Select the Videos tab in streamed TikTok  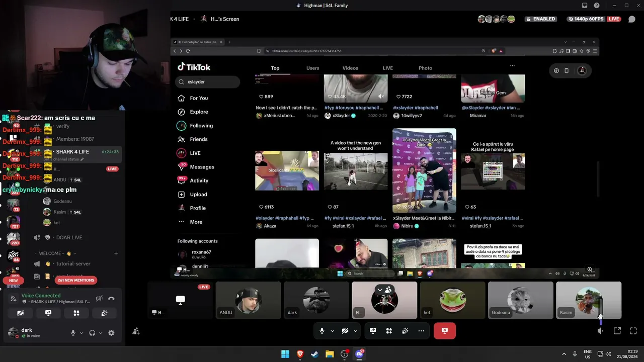tap(350, 68)
